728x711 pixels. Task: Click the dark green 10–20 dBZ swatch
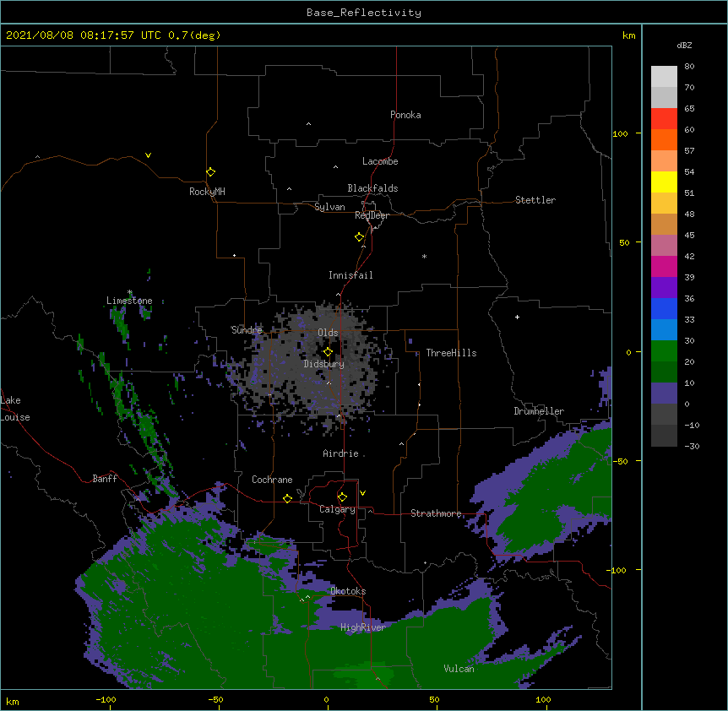tap(664, 372)
